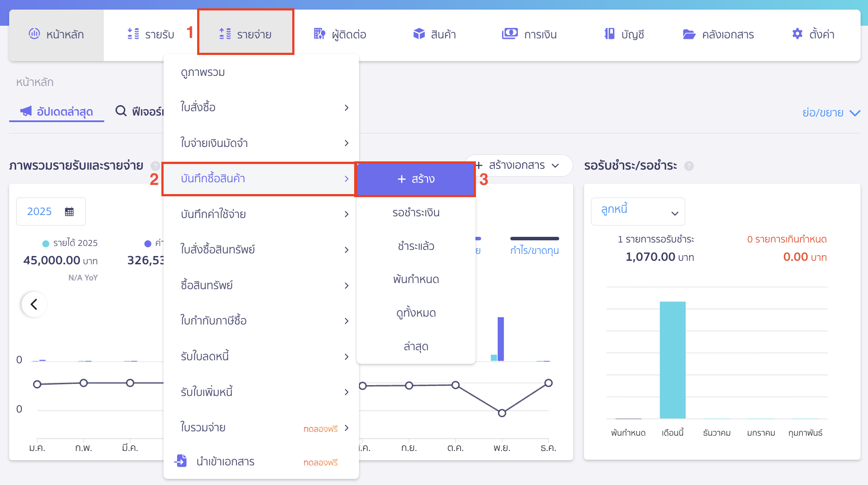Screen dimensions: 868x485
Task: Click the calendar icon next to 2025
Action: click(x=69, y=212)
